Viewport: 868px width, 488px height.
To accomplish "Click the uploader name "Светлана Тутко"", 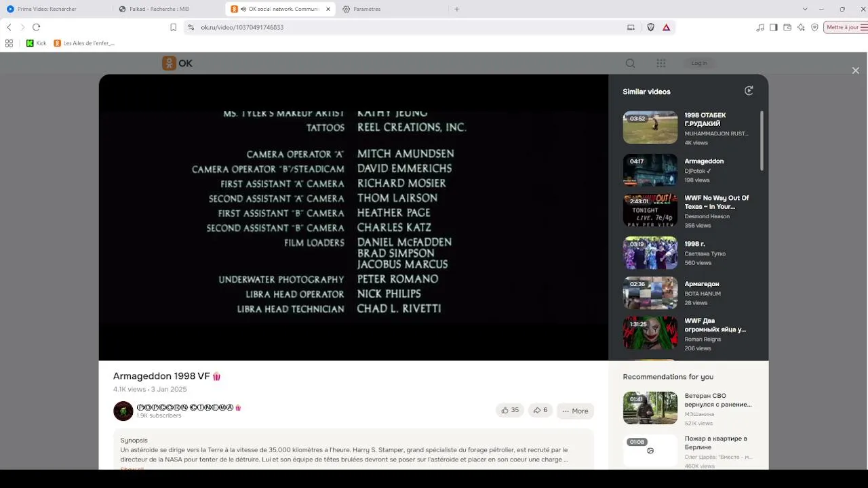I will (x=705, y=254).
